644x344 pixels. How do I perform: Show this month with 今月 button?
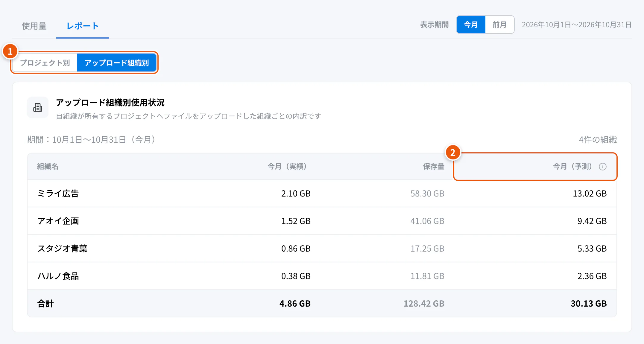tap(471, 25)
